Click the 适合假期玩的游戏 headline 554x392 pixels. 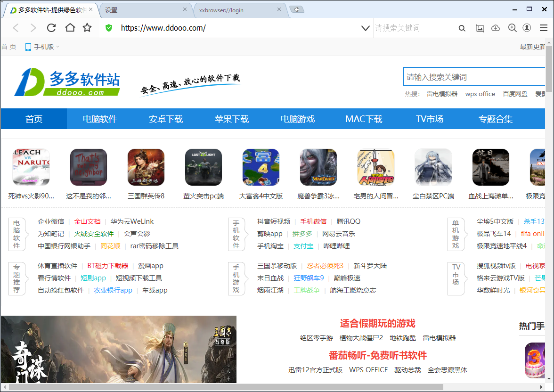378,323
